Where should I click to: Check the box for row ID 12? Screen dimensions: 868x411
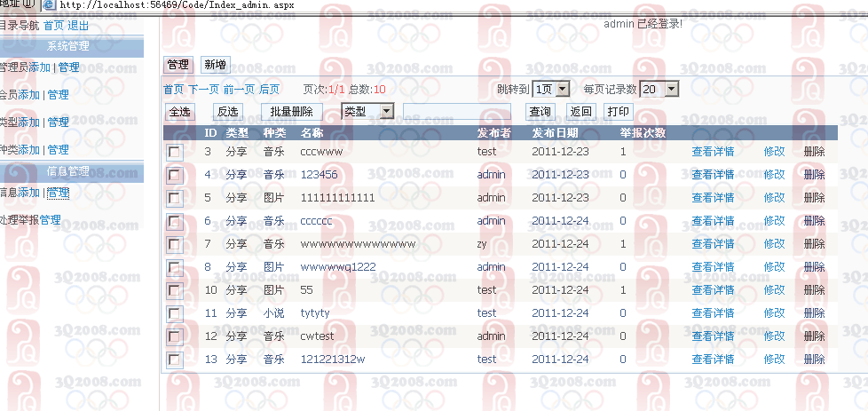pyautogui.click(x=174, y=336)
